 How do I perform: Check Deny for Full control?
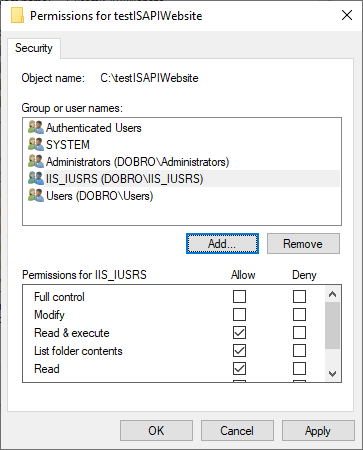coord(299,296)
